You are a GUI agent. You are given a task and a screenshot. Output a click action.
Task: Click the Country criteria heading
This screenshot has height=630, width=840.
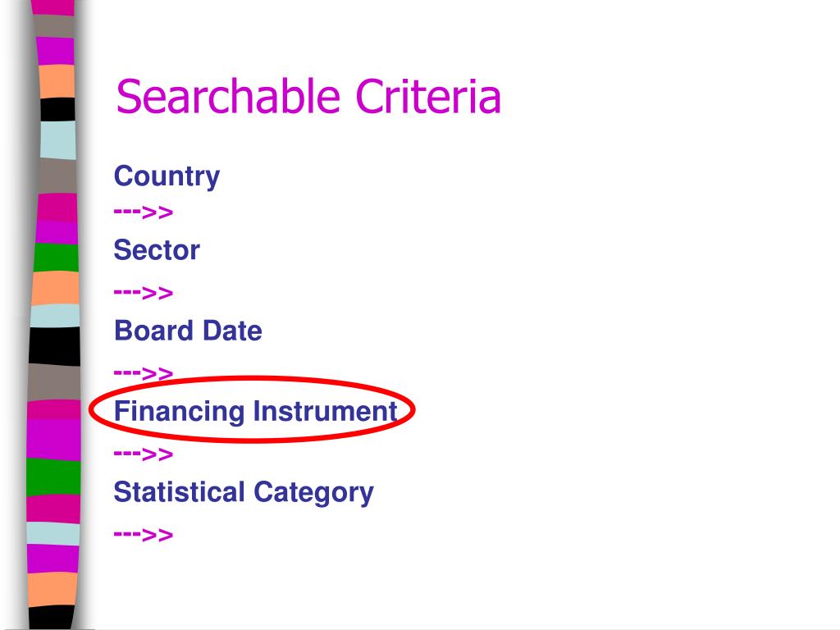pos(167,177)
